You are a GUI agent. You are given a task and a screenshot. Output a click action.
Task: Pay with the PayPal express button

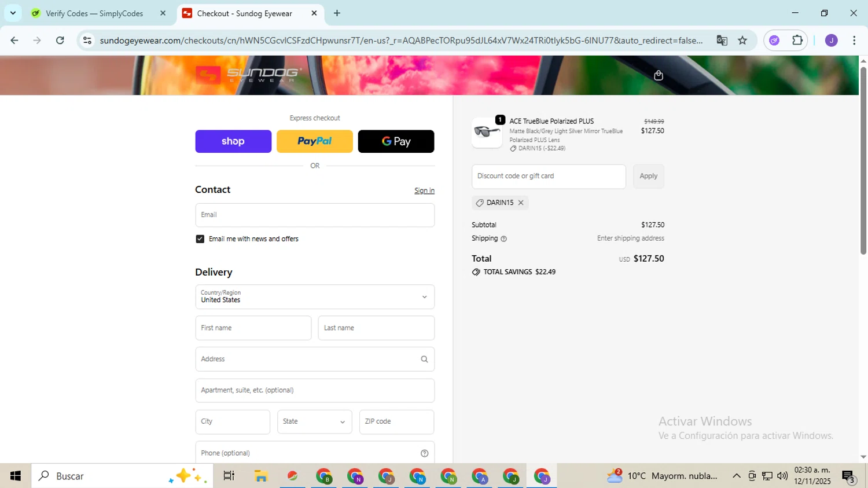point(315,141)
